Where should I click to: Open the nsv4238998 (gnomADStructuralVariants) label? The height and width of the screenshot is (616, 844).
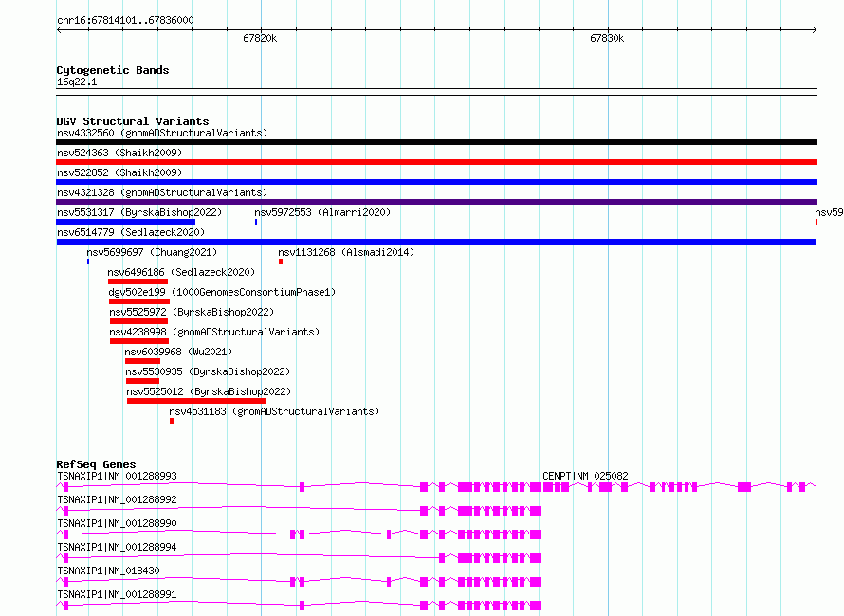point(214,332)
